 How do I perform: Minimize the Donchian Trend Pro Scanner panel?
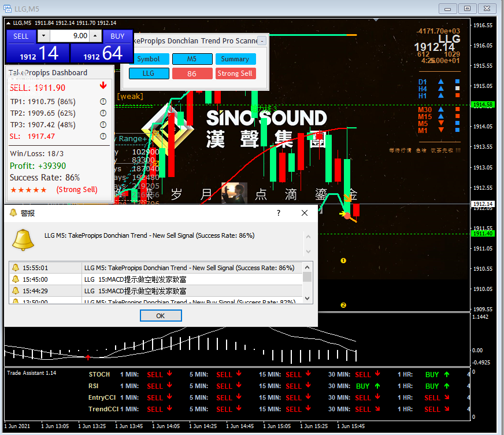point(262,41)
